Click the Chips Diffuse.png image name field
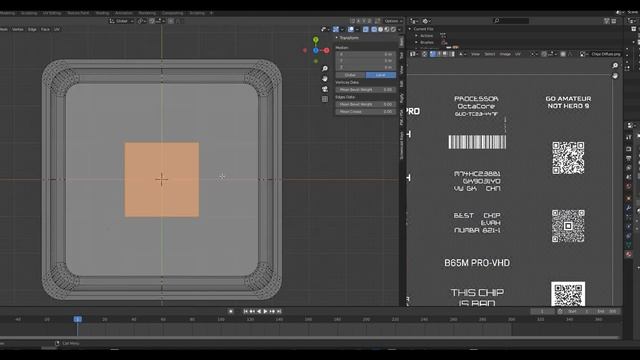 [606, 54]
